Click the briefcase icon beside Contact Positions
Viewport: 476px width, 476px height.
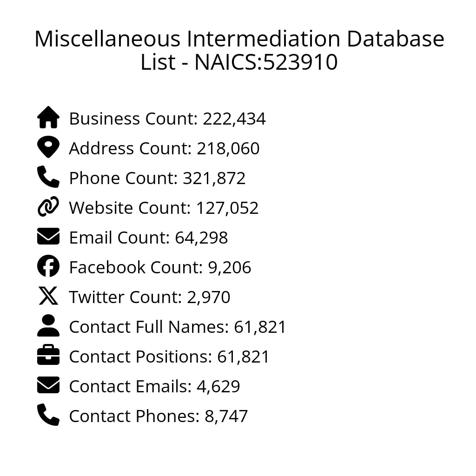(48, 356)
